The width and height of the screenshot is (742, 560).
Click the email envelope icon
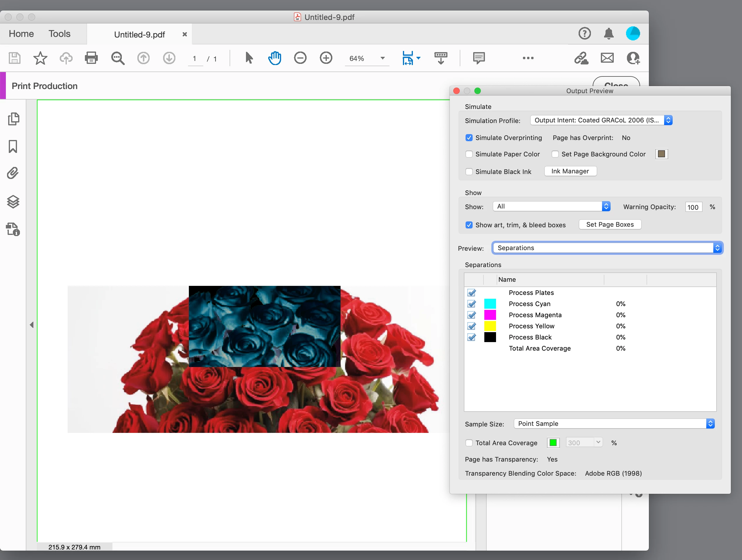click(x=607, y=58)
